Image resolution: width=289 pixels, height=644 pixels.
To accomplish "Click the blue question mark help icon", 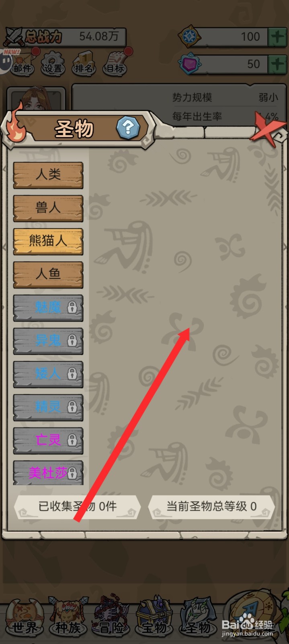I will (128, 128).
